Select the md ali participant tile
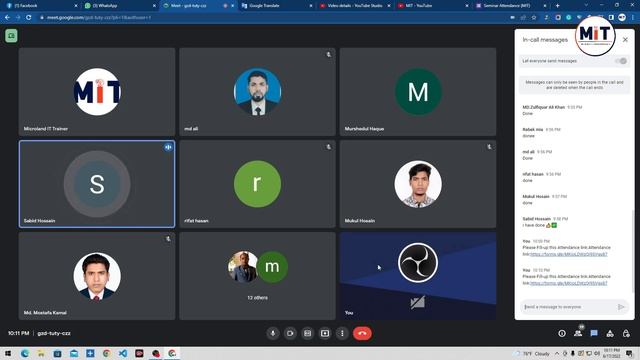The image size is (640, 360). (257, 92)
